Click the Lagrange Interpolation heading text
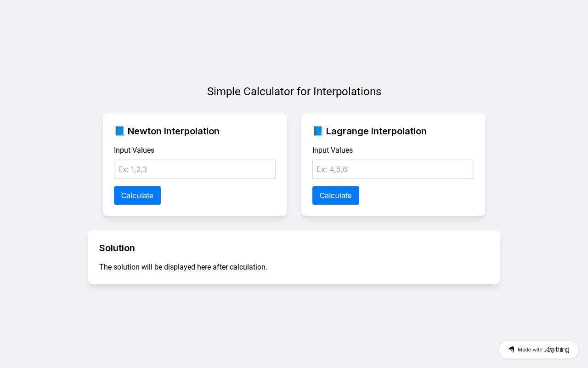 click(x=376, y=131)
